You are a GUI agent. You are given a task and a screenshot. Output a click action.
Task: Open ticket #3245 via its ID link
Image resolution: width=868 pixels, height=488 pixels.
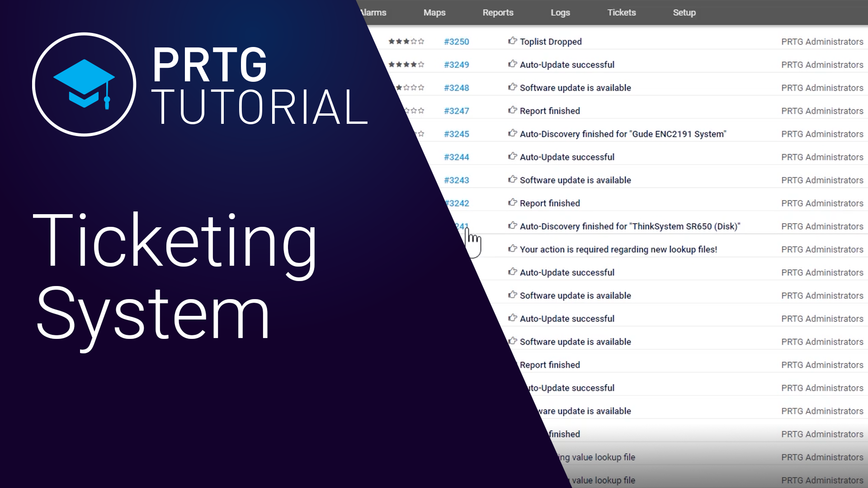458,134
